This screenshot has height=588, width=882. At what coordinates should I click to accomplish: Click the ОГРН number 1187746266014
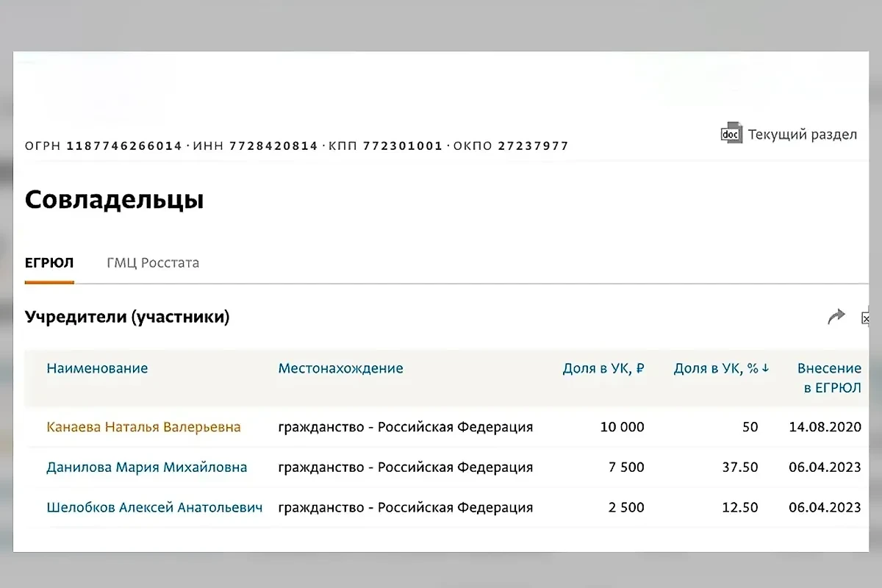click(124, 146)
